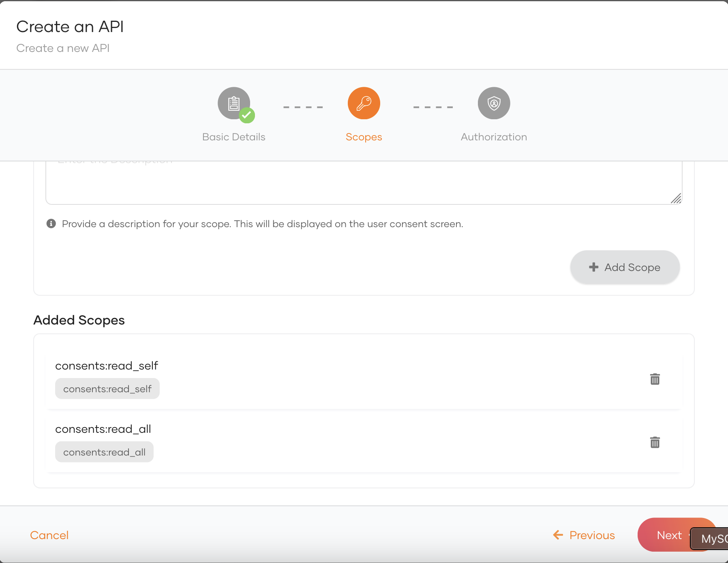Image resolution: width=728 pixels, height=563 pixels.
Task: Go to the next step with Next
Action: pyautogui.click(x=669, y=535)
